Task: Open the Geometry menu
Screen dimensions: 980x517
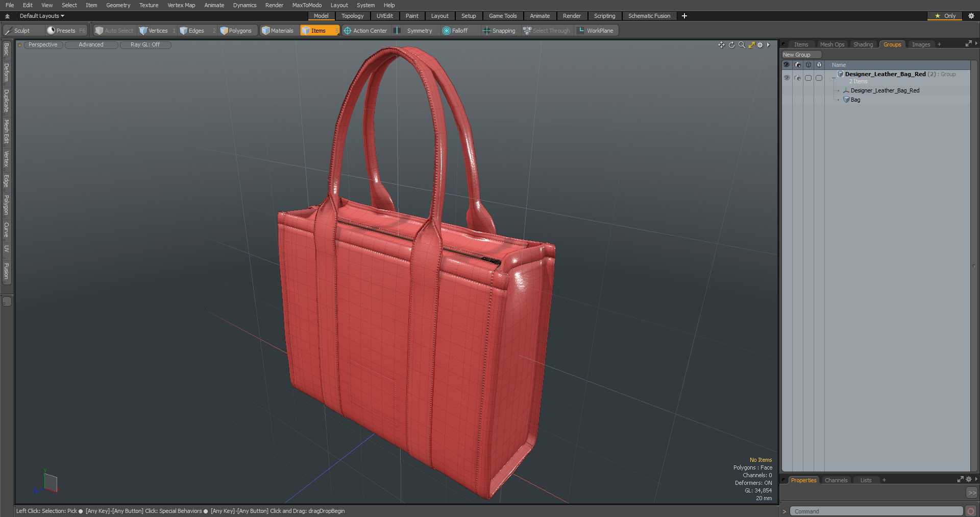Action: 118,5
